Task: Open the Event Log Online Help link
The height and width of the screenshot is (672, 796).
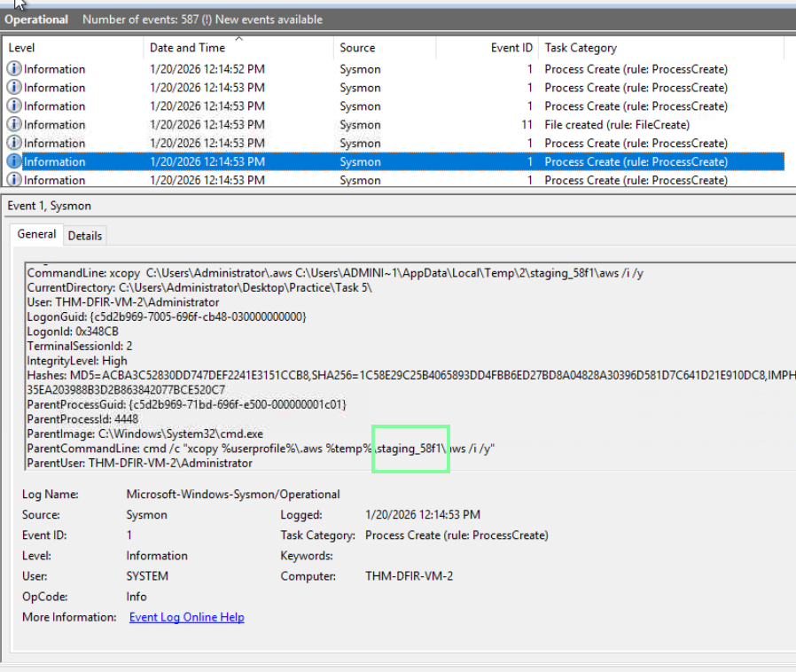Action: click(186, 617)
